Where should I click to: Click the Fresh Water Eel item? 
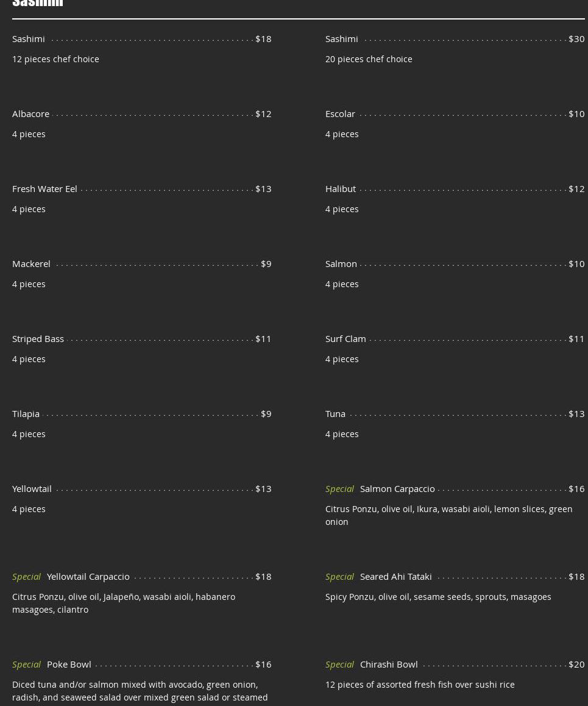(44, 188)
